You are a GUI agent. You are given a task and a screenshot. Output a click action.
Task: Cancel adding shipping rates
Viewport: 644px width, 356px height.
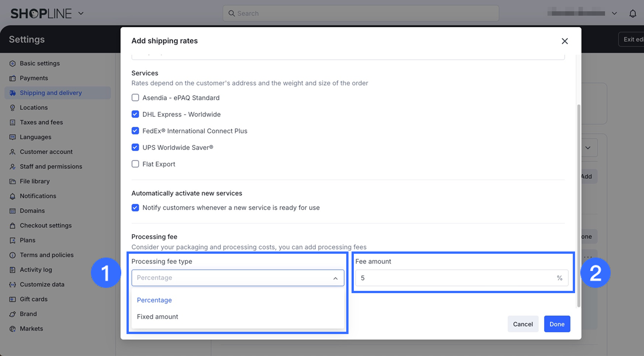coord(523,324)
